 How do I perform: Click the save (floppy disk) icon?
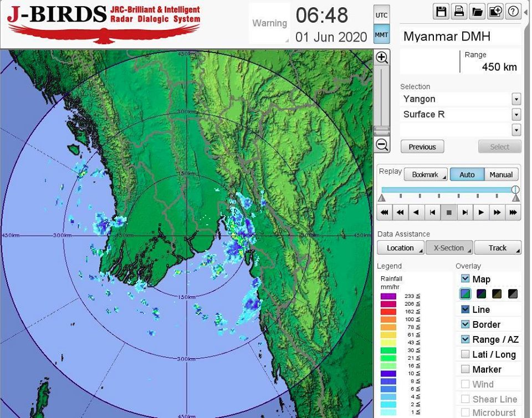442,12
